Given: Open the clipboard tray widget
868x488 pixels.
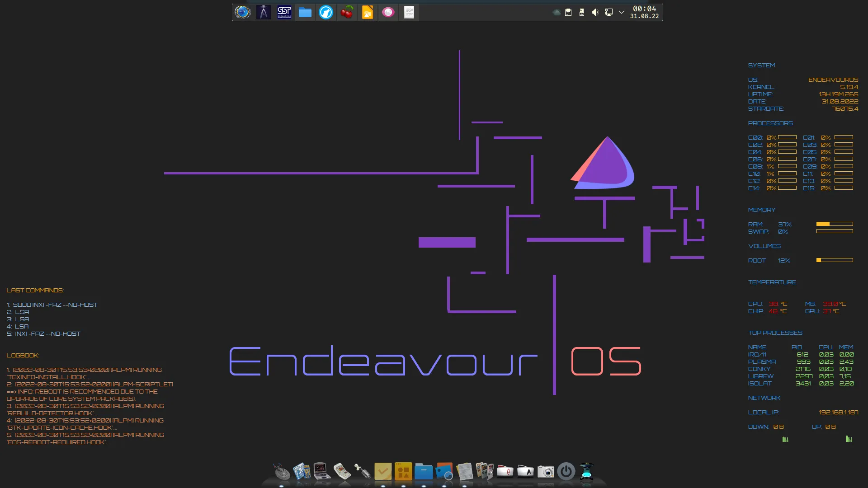Looking at the screenshot, I should pos(568,12).
